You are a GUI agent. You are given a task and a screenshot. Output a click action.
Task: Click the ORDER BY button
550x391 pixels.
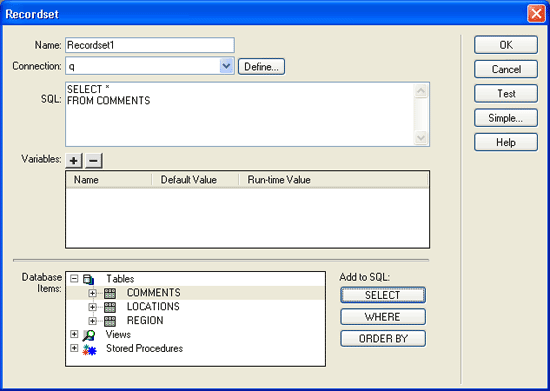tap(383, 338)
